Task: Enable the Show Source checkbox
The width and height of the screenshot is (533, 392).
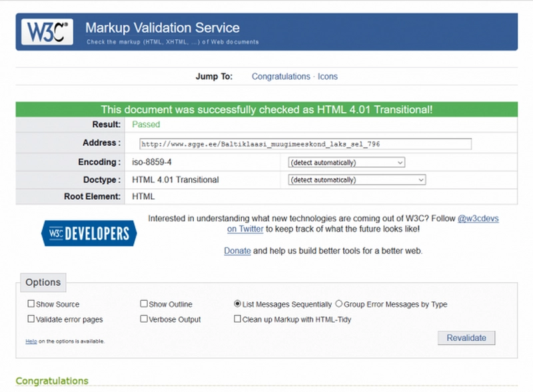Action: (x=31, y=304)
